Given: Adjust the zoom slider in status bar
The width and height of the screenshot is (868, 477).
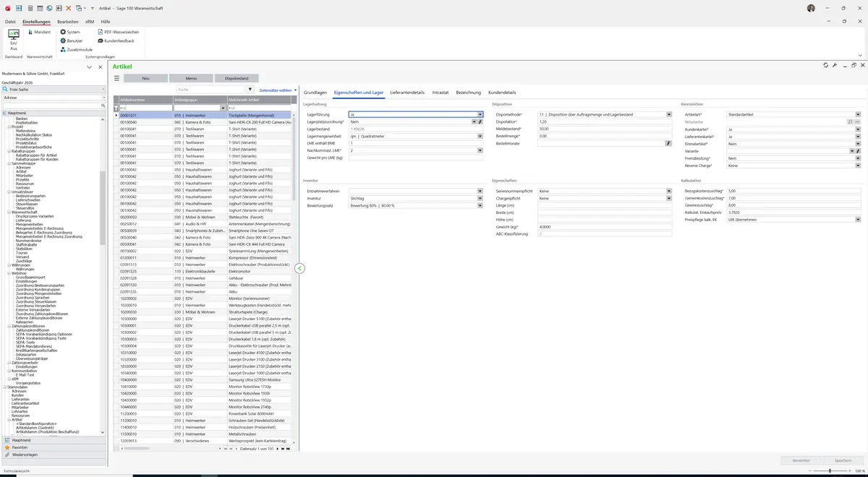Looking at the screenshot, I should click(x=829, y=471).
